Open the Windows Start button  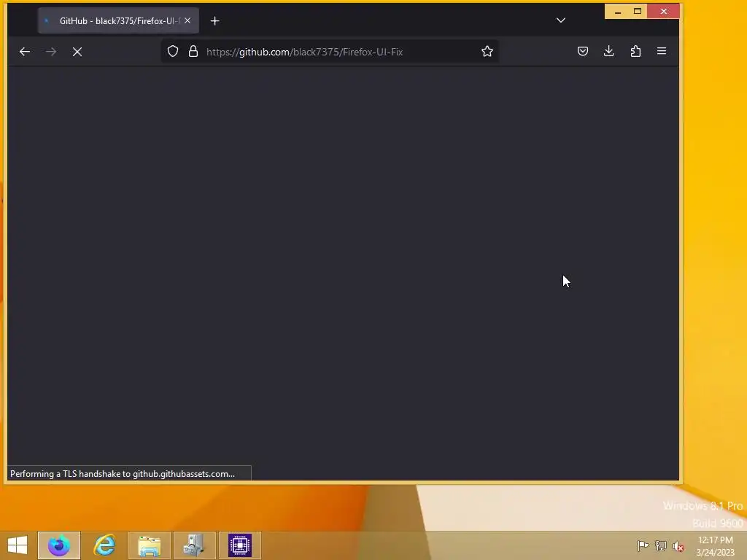[18, 545]
